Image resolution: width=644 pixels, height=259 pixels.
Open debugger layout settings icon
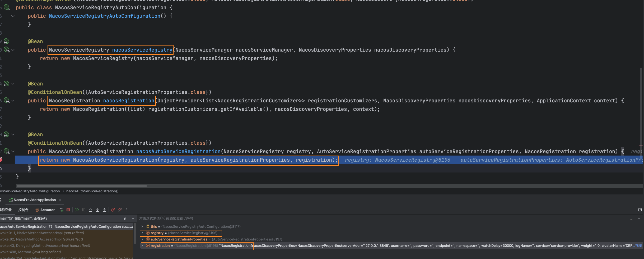point(640,210)
